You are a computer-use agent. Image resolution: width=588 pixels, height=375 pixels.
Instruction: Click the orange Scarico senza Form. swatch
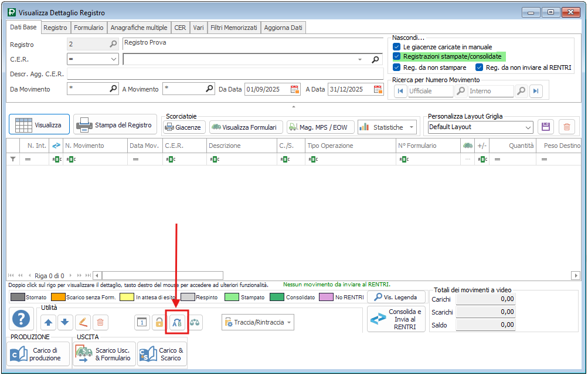(x=57, y=297)
